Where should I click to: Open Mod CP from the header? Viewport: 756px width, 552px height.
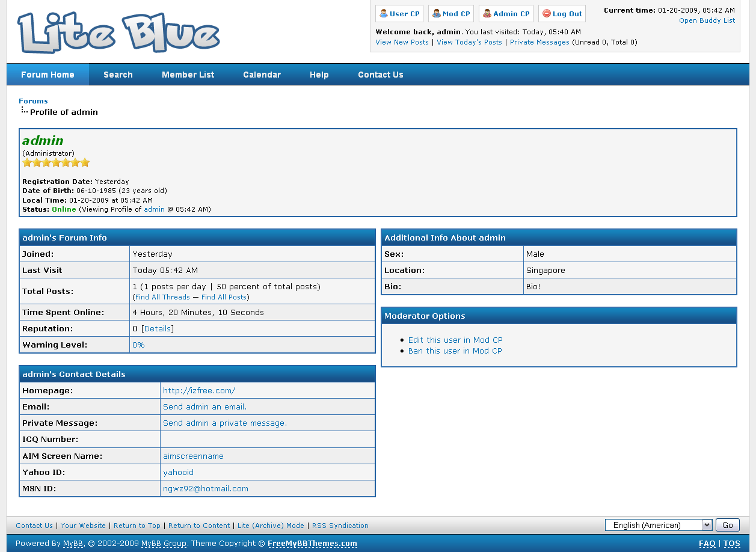tap(451, 14)
